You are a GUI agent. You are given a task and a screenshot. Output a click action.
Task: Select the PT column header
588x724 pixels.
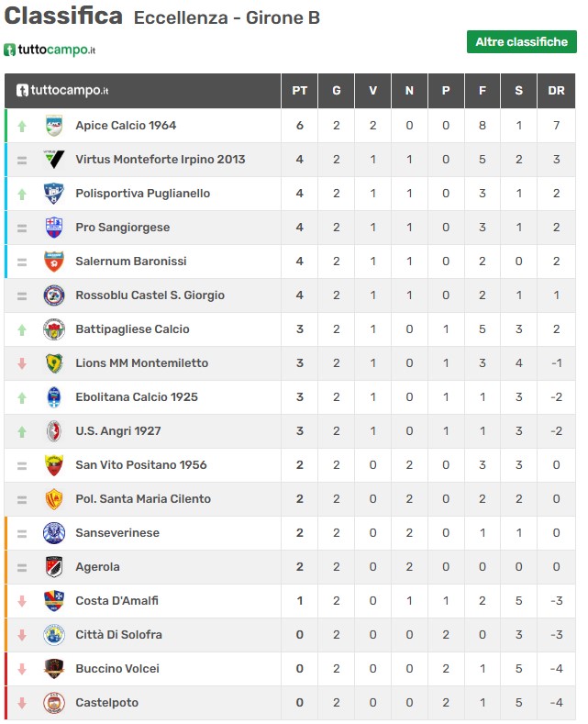(x=300, y=91)
